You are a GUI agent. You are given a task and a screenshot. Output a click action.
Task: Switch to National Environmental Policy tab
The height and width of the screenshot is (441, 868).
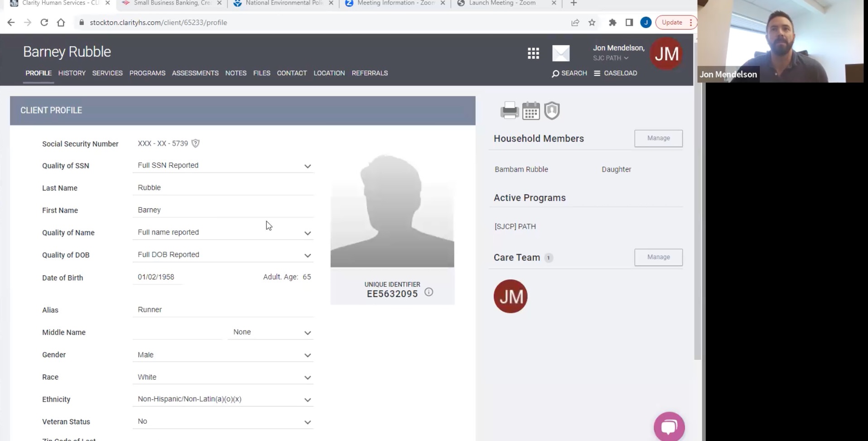pyautogui.click(x=283, y=3)
